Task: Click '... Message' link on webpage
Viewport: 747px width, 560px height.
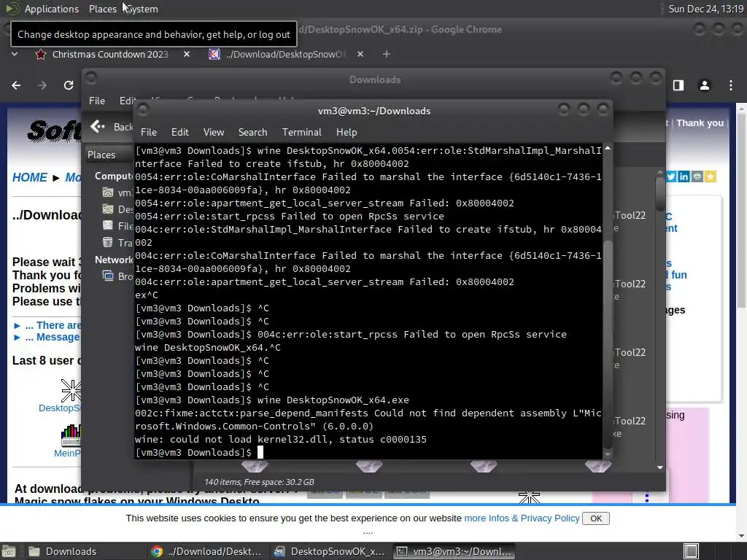Action: click(52, 337)
